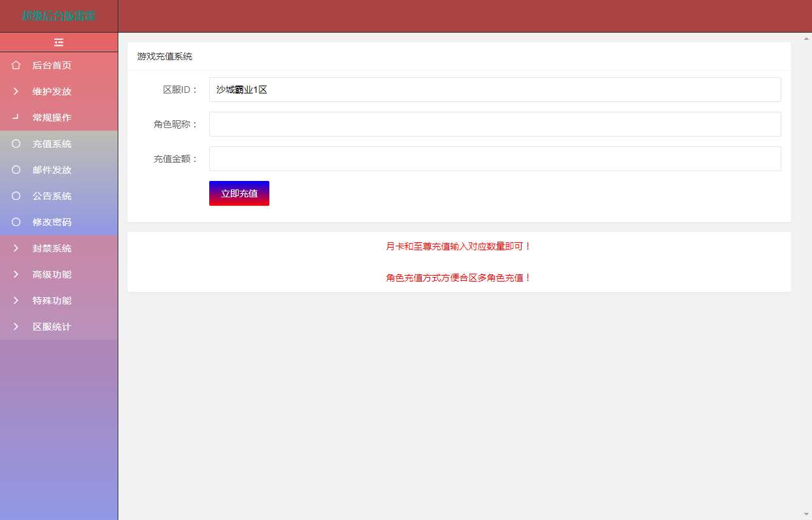This screenshot has height=520, width=812.
Task: Click the circle icon next to 修改密码
Action: click(16, 222)
